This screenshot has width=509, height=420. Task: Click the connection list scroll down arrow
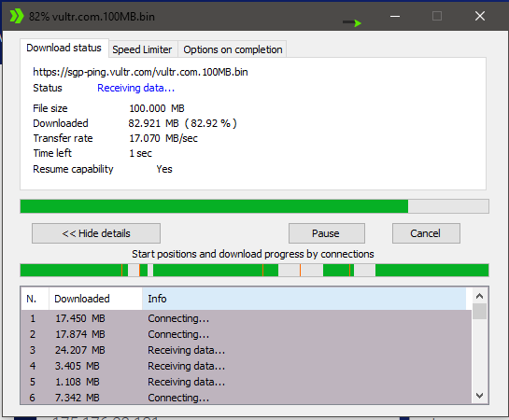click(x=479, y=396)
